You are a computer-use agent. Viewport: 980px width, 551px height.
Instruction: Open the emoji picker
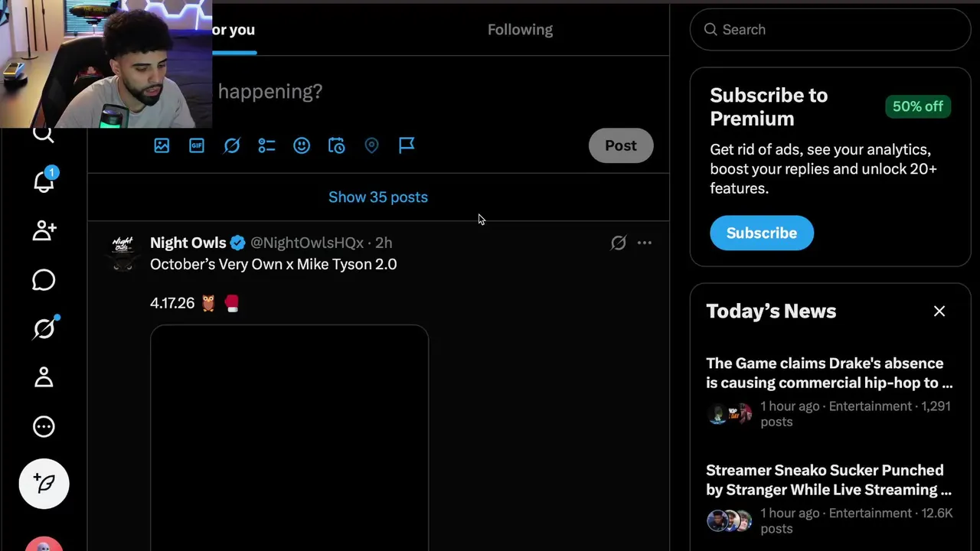[302, 145]
